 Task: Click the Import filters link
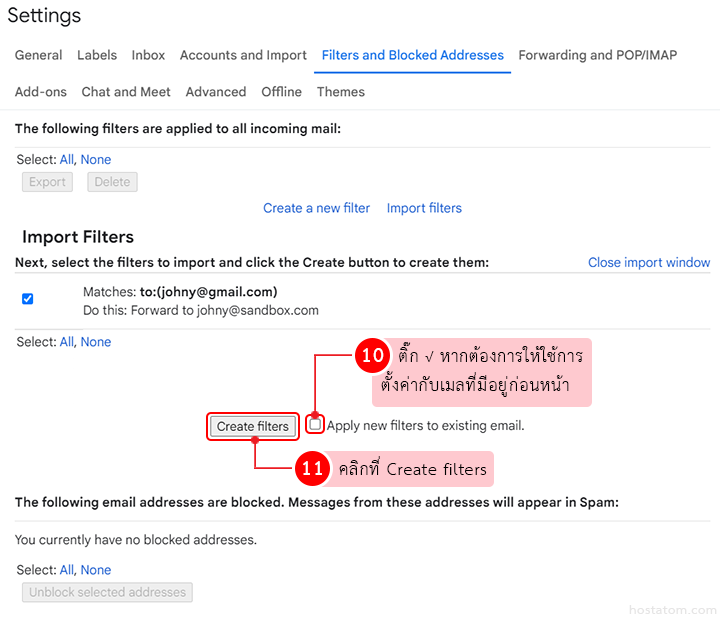coord(424,208)
